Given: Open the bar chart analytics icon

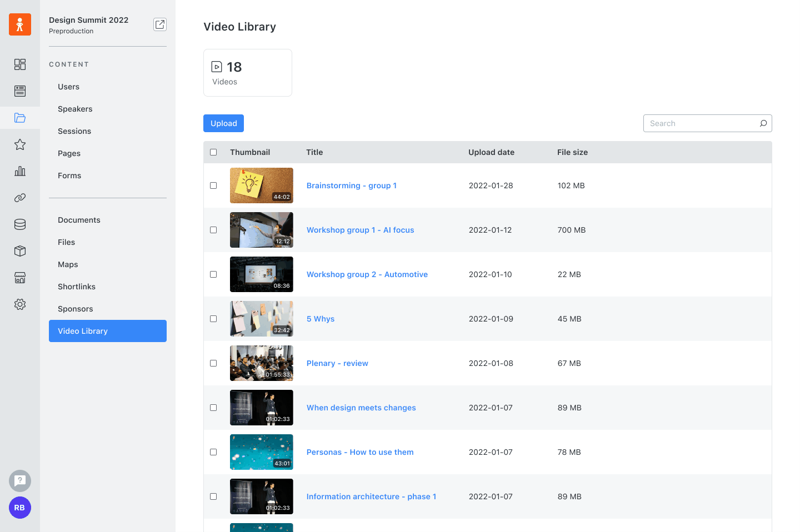Looking at the screenshot, I should [20, 171].
